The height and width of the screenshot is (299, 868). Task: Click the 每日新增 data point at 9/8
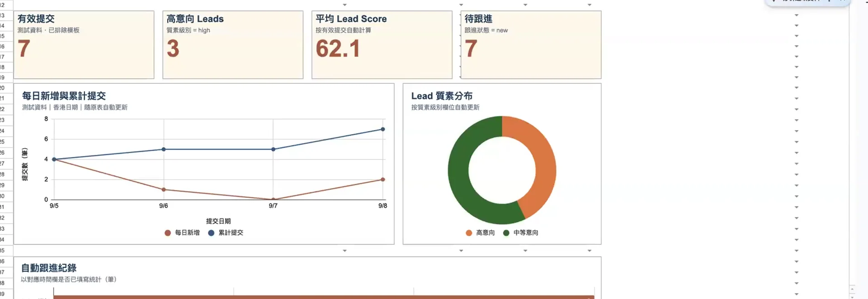coord(383,179)
